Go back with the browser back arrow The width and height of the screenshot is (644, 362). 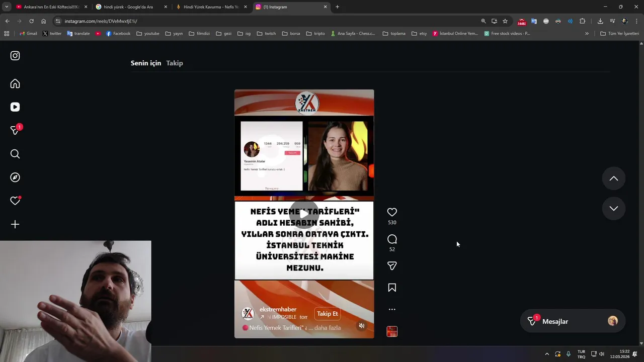tap(7, 21)
